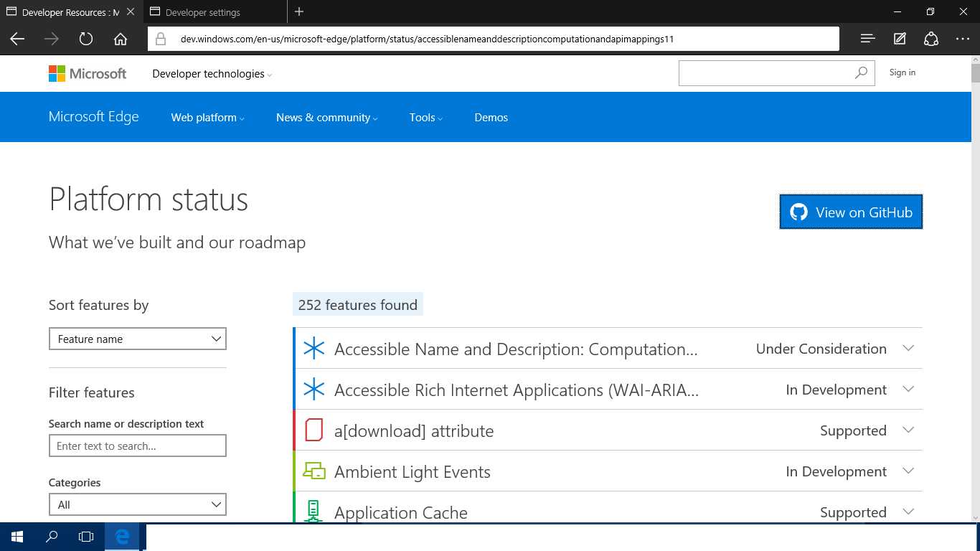Go back with the browser back arrow

click(x=17, y=39)
